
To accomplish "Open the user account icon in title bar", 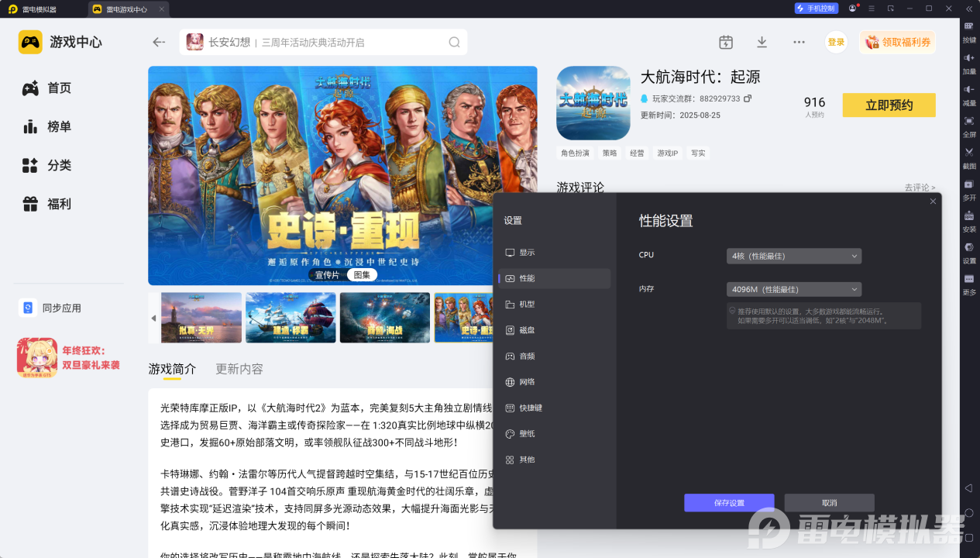I will click(x=853, y=9).
